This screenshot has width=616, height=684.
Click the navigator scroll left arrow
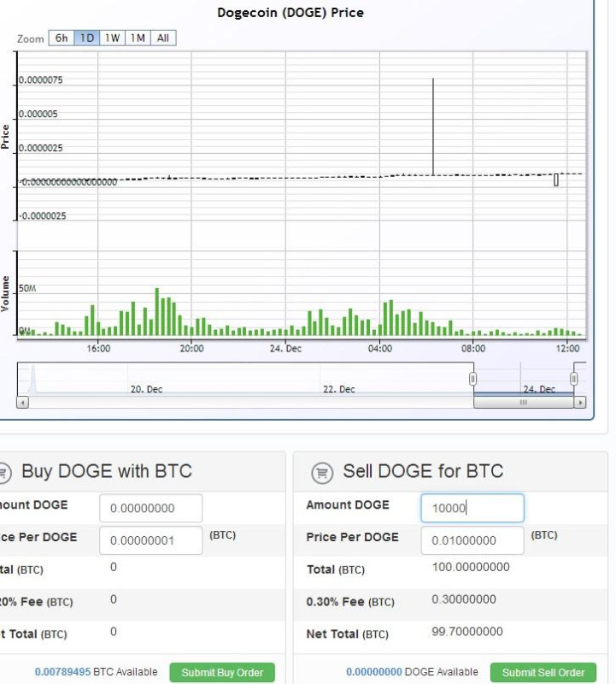tap(23, 402)
